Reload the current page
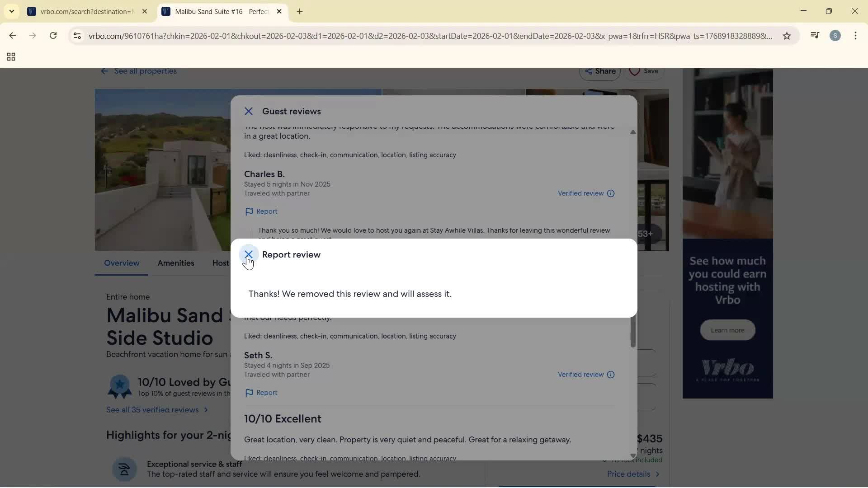Viewport: 868px width, 488px height. tap(53, 36)
